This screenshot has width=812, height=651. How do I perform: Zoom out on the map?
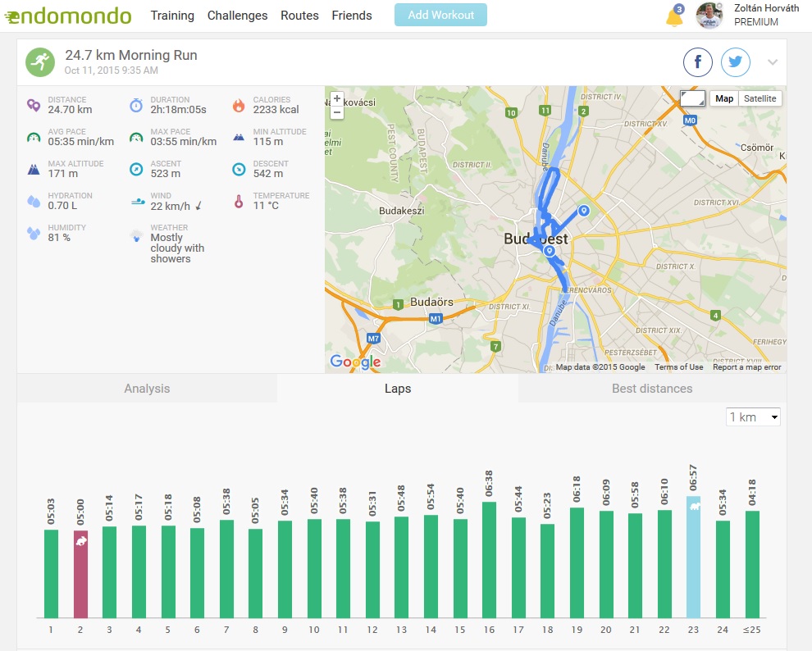pyautogui.click(x=336, y=112)
